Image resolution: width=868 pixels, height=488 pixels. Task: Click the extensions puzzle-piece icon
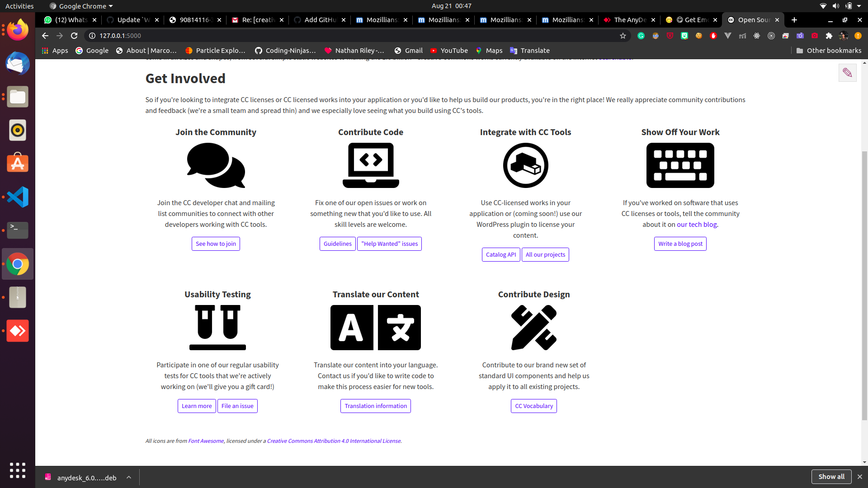tap(830, 36)
